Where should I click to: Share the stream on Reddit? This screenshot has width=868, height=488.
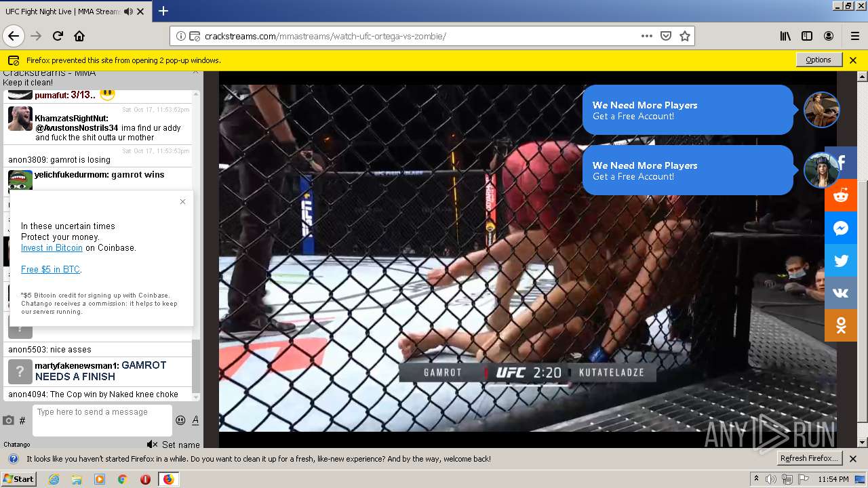pyautogui.click(x=841, y=195)
